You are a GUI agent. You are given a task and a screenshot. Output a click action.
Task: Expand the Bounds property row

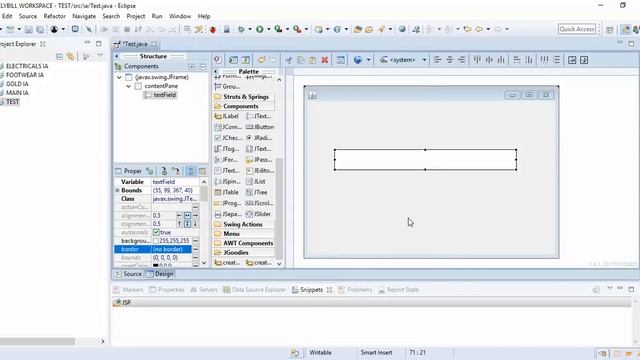point(117,191)
